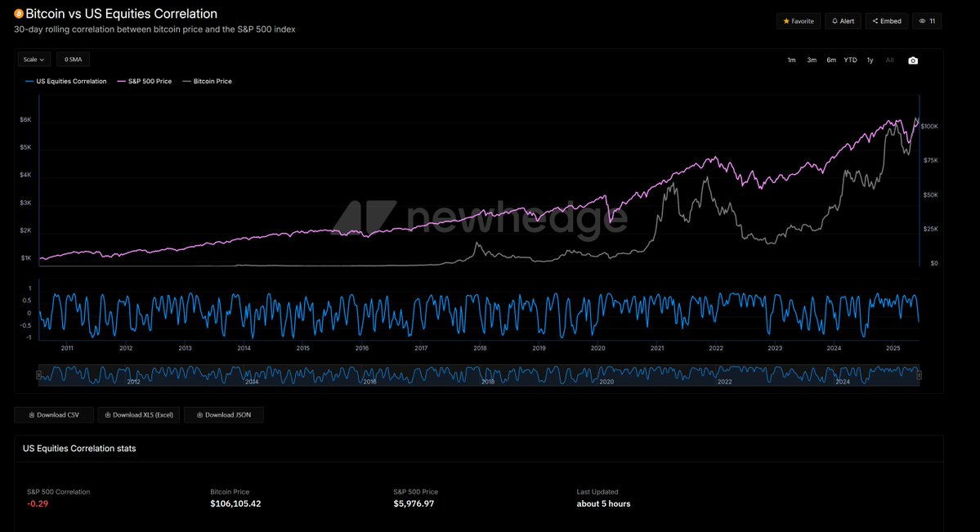Click right handle of range navigator
980x532 pixels.
coord(919,375)
